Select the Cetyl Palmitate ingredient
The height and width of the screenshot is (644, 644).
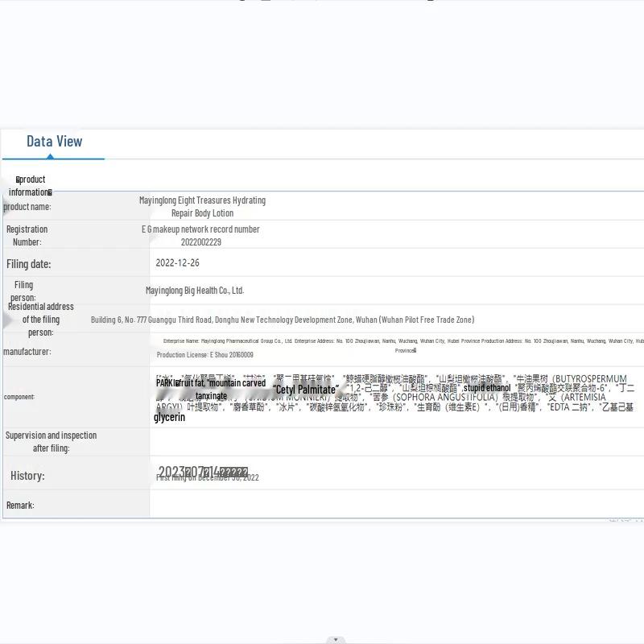coord(306,390)
